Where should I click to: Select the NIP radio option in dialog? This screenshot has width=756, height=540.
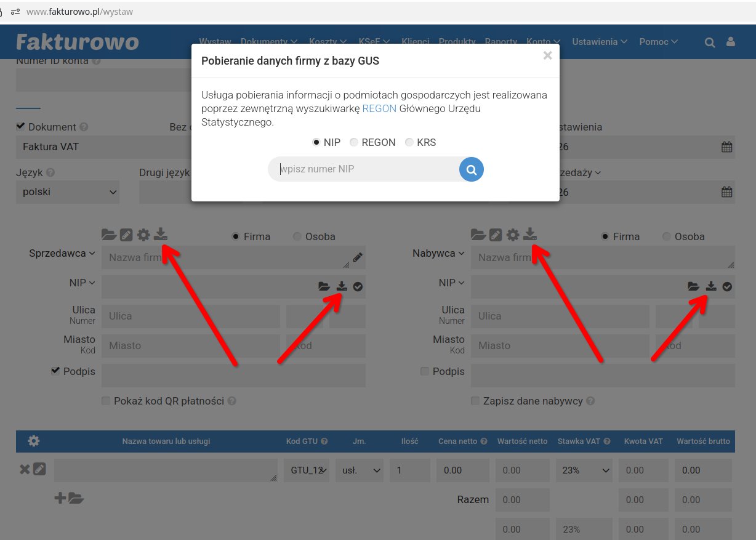(316, 142)
